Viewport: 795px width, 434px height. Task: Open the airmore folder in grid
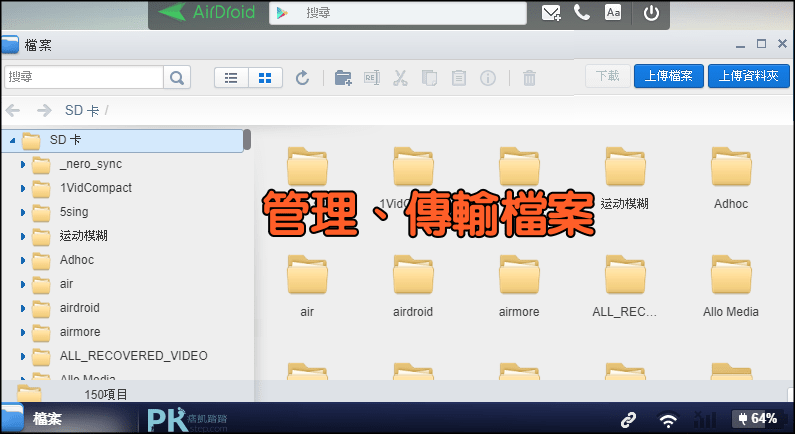click(519, 275)
